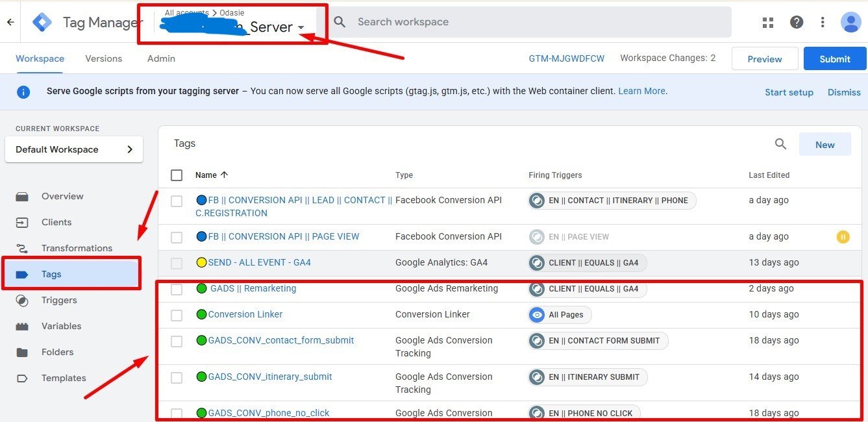Viewport: 868px width, 422px height.
Task: Open the Google apps grid icon
Action: click(x=768, y=22)
